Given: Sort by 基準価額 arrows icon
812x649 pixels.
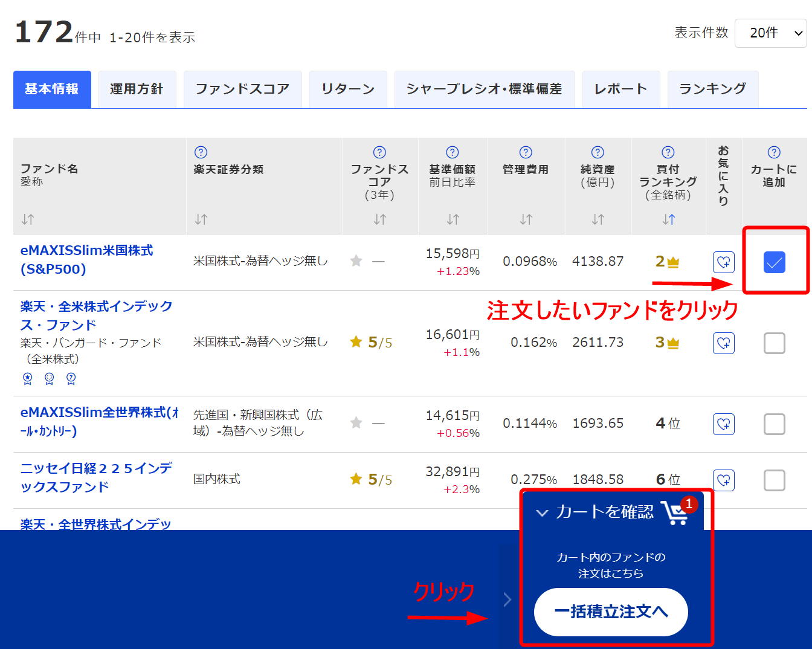Looking at the screenshot, I should (x=453, y=219).
